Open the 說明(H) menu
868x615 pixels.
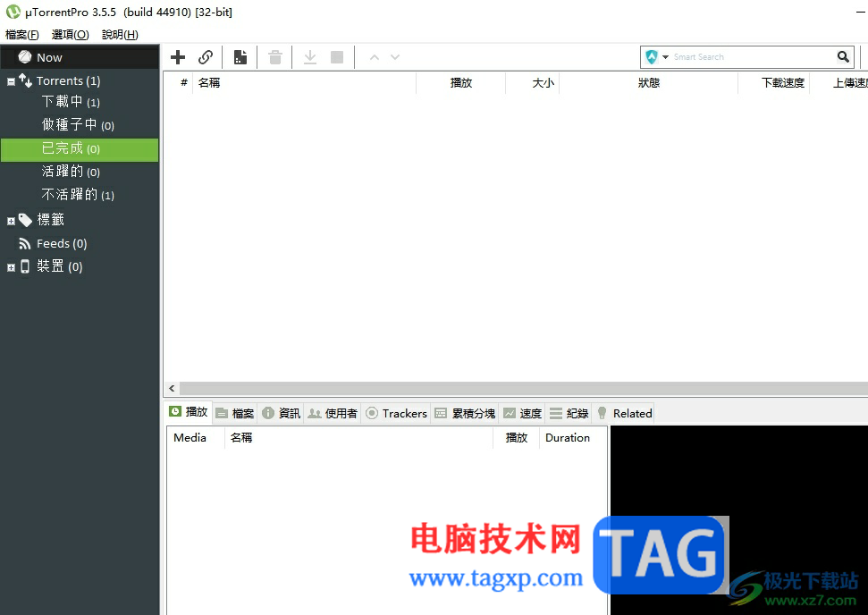[x=120, y=34]
